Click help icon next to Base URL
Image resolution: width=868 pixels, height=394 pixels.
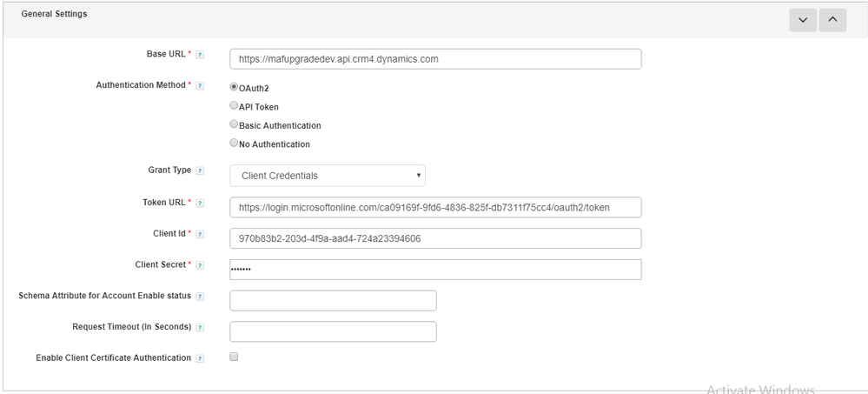pos(200,55)
